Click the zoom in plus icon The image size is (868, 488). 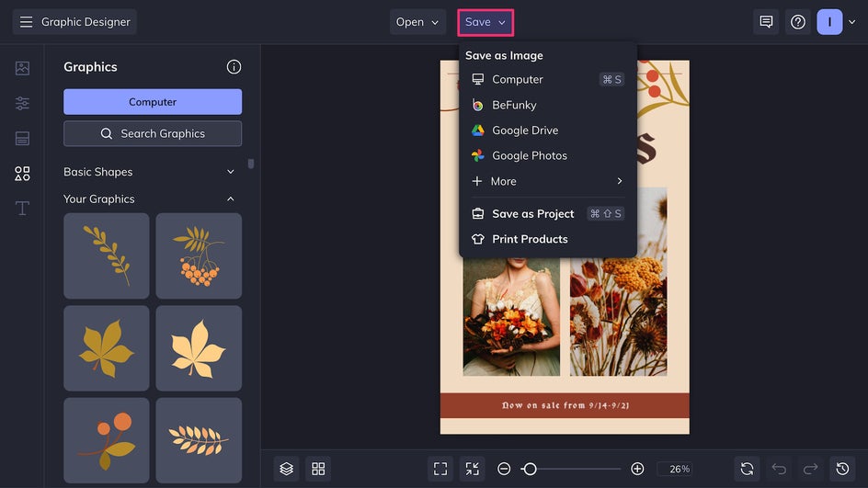click(x=637, y=469)
